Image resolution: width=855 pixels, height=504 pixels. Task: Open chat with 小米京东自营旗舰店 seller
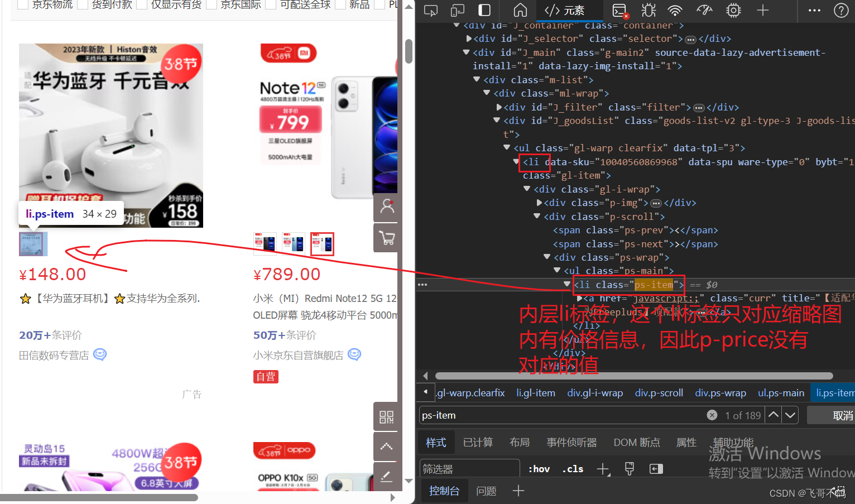click(354, 354)
